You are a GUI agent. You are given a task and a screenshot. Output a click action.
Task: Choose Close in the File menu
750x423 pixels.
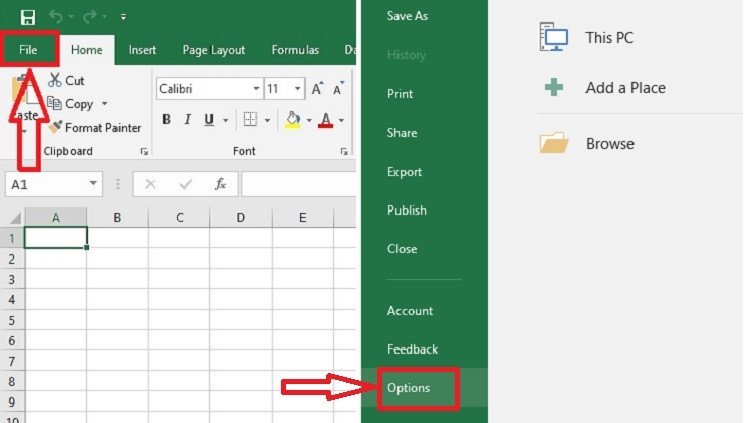402,249
